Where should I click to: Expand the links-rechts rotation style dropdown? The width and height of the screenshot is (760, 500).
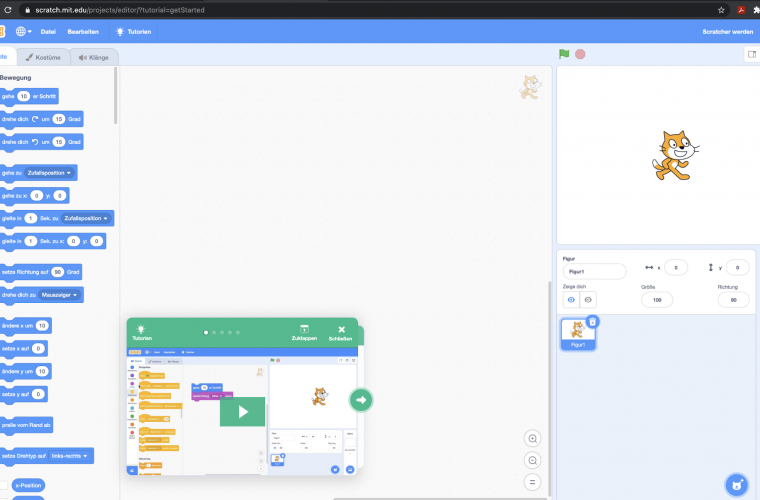coord(70,456)
